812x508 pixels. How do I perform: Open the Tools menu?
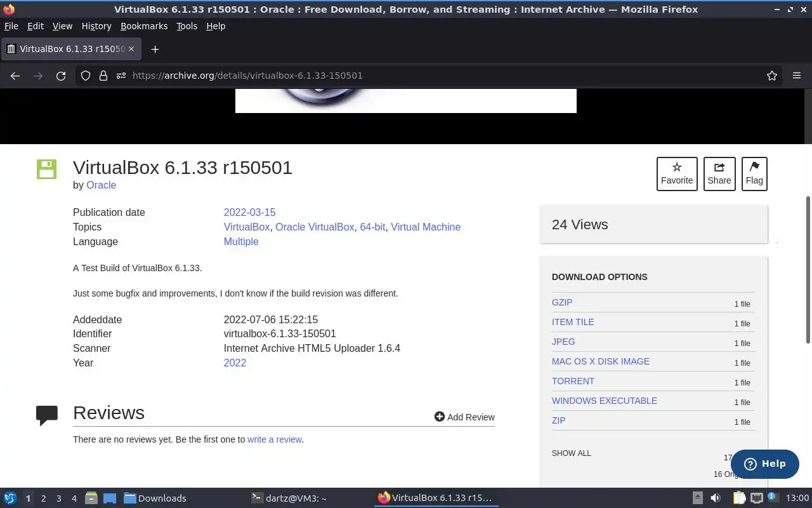187,26
